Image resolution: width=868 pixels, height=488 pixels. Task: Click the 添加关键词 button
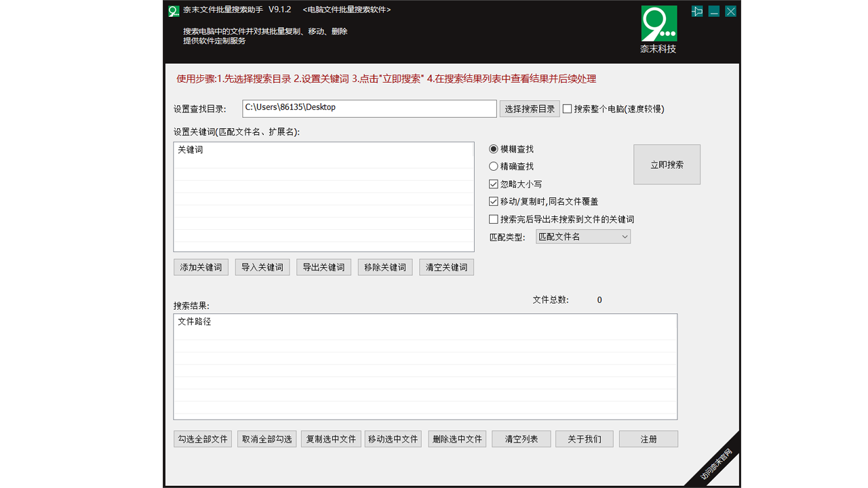pyautogui.click(x=201, y=267)
